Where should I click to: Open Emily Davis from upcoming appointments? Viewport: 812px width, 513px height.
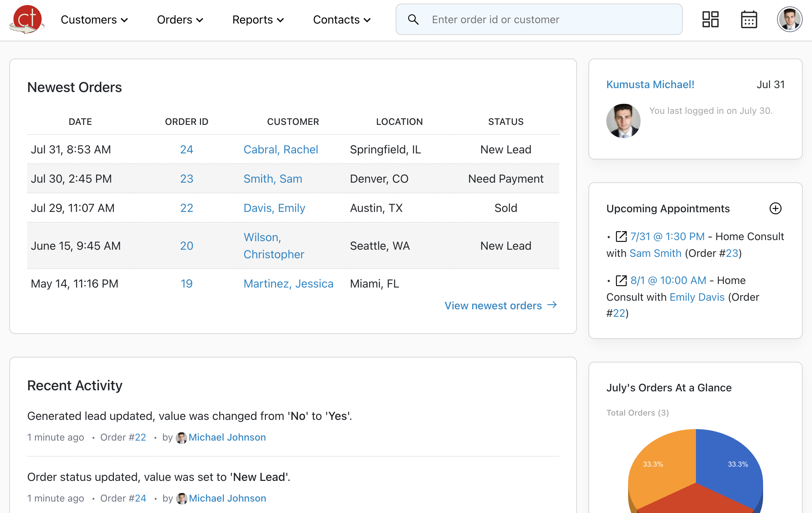click(x=696, y=297)
